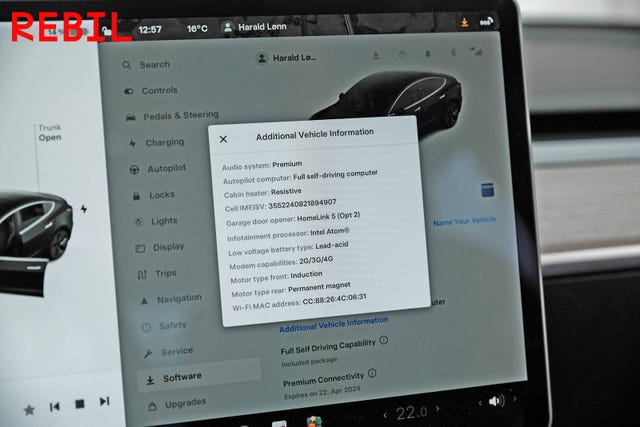Click the Name Your Vehicle link
The height and width of the screenshot is (427, 640).
coord(464,221)
